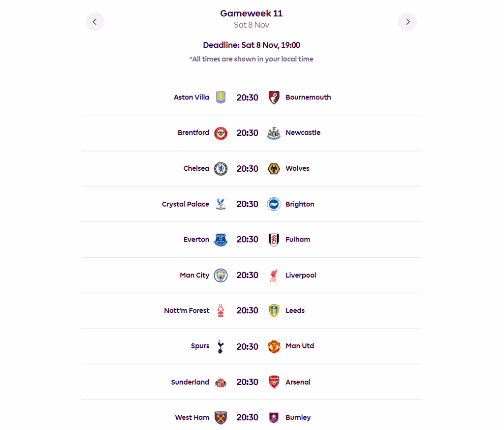Select the Everton vs Fulham kickoff time
The height and width of the screenshot is (430, 504).
(x=247, y=240)
